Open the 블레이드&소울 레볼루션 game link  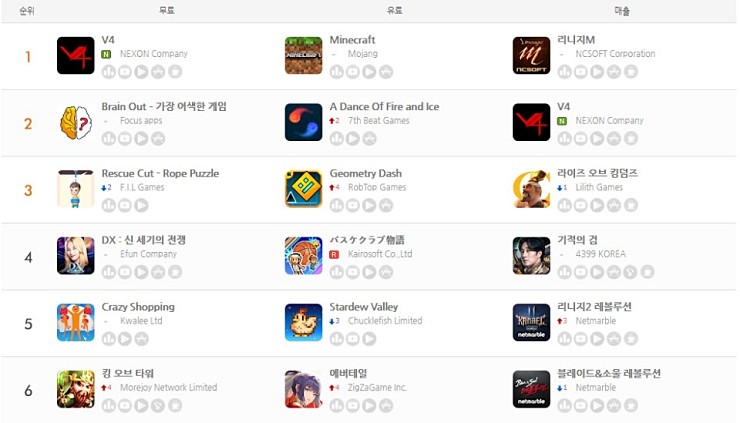coord(609,373)
